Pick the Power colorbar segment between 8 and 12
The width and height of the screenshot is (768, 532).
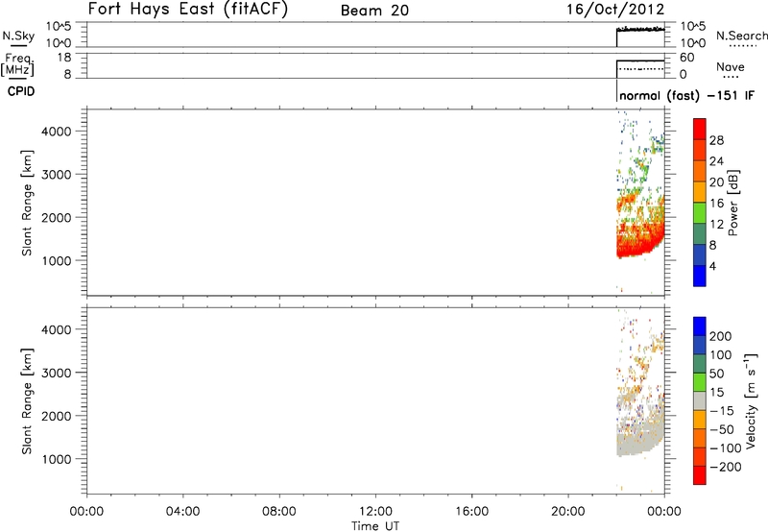(700, 233)
